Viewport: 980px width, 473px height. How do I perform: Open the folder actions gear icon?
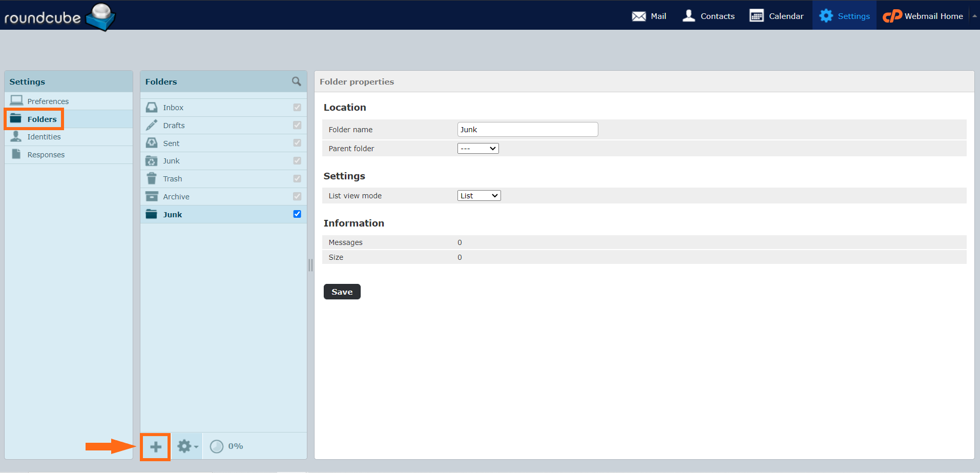(184, 446)
